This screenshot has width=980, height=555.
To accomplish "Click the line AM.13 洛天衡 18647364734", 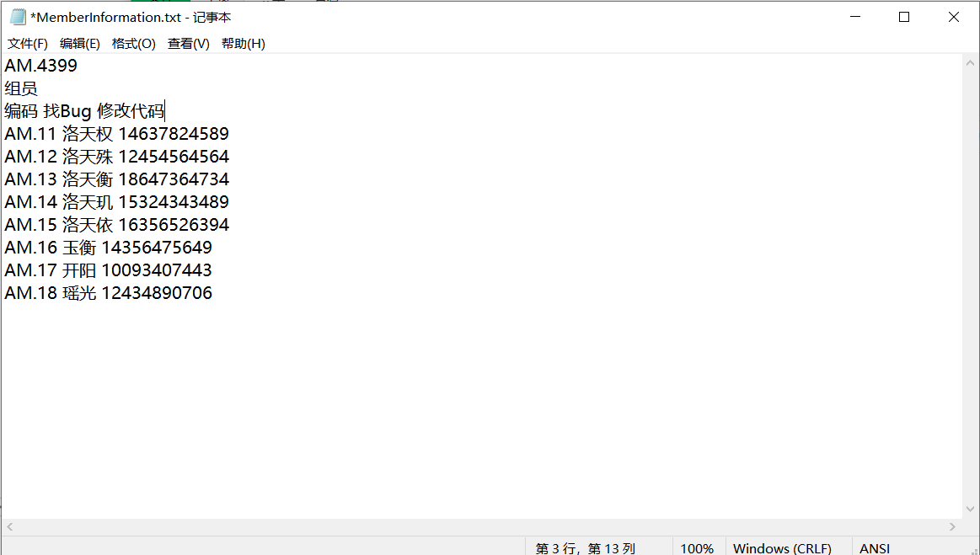I will [x=117, y=179].
